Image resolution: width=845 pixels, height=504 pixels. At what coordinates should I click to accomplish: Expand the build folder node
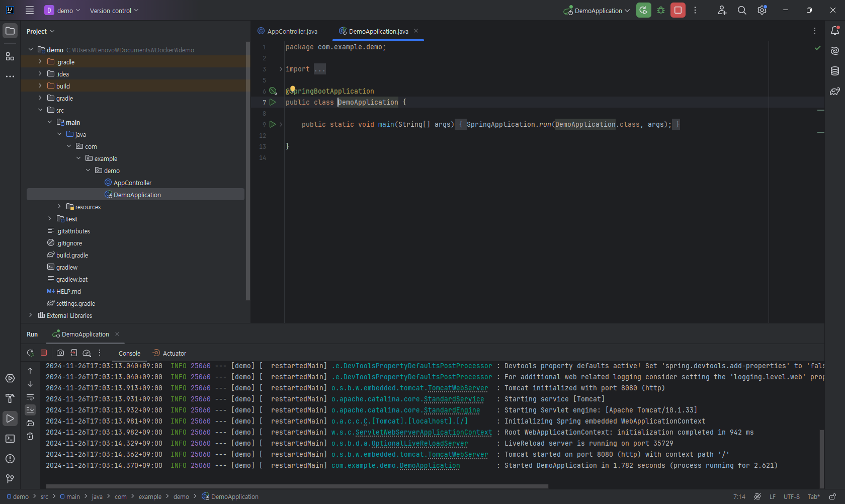[x=40, y=86]
